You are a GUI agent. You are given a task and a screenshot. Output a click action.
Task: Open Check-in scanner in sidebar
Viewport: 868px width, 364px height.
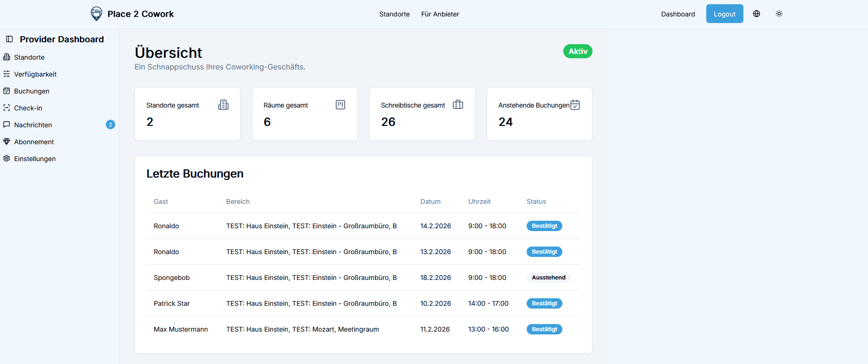click(x=7, y=108)
